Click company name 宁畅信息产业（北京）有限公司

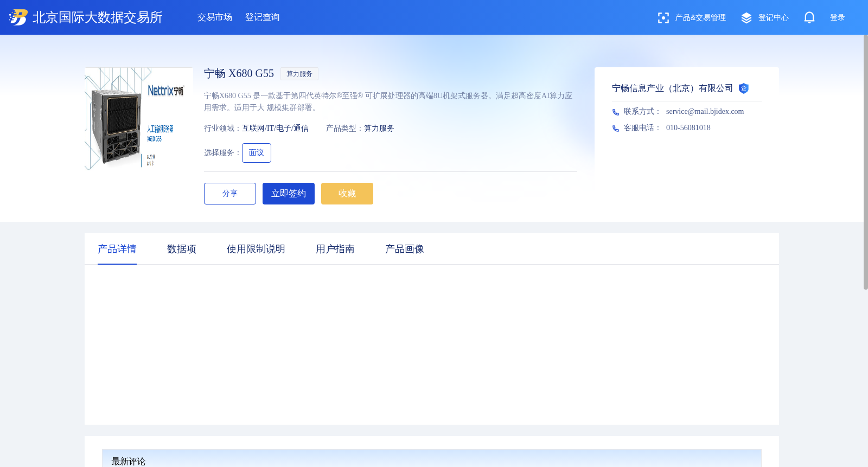[673, 88]
